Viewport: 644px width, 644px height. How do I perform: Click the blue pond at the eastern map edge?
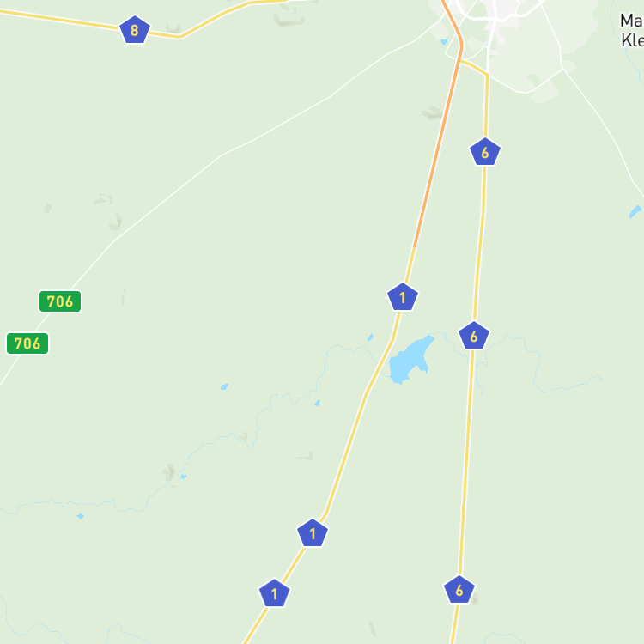[x=635, y=211]
